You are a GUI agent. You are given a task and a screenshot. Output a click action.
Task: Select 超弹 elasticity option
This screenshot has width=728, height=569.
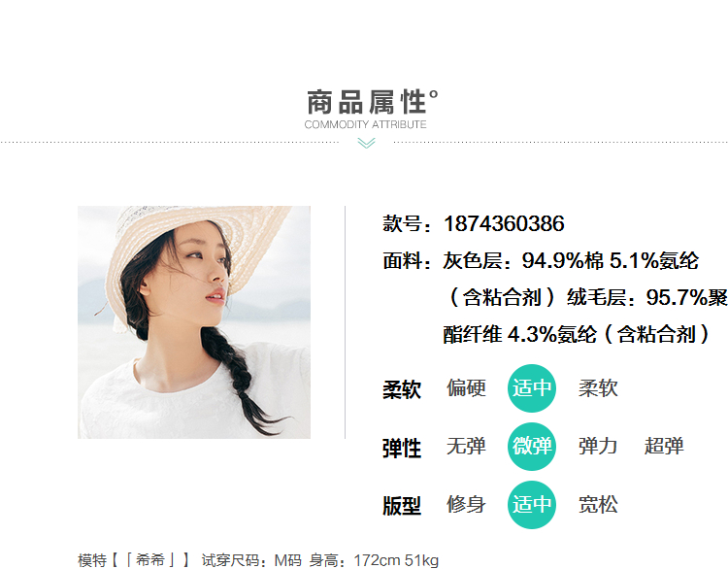coord(664,446)
